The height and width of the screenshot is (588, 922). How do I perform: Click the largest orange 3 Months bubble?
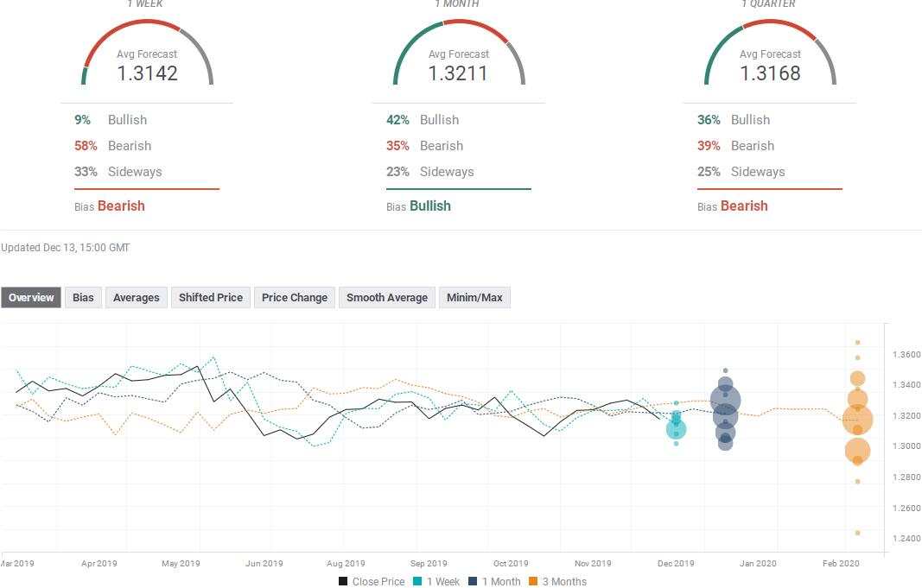pos(858,420)
